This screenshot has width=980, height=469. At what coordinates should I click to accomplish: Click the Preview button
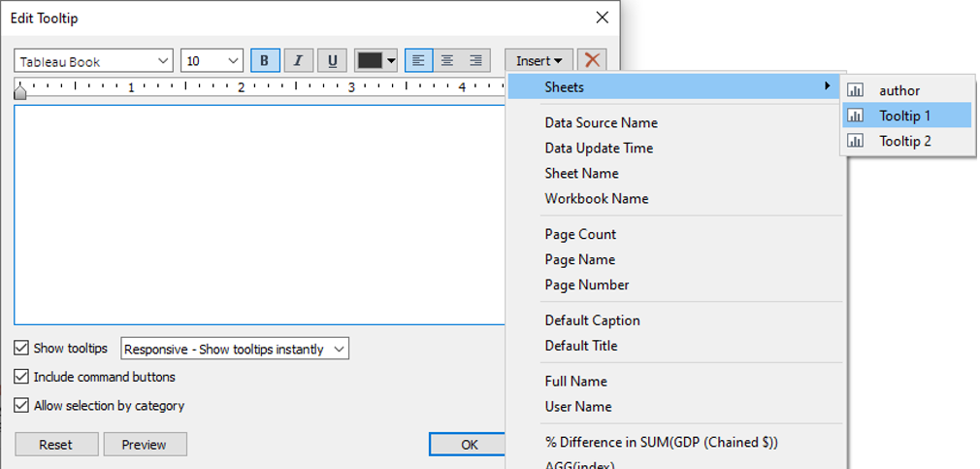(x=145, y=445)
